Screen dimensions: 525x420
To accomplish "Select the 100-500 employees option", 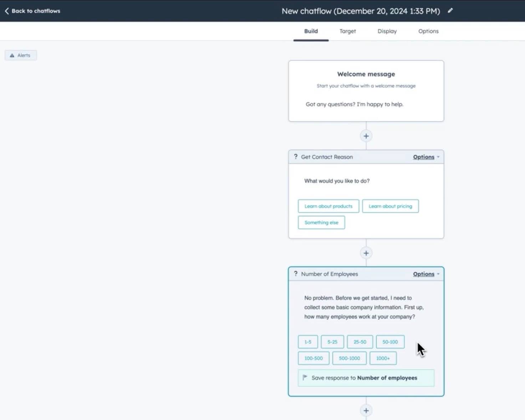I will point(314,358).
